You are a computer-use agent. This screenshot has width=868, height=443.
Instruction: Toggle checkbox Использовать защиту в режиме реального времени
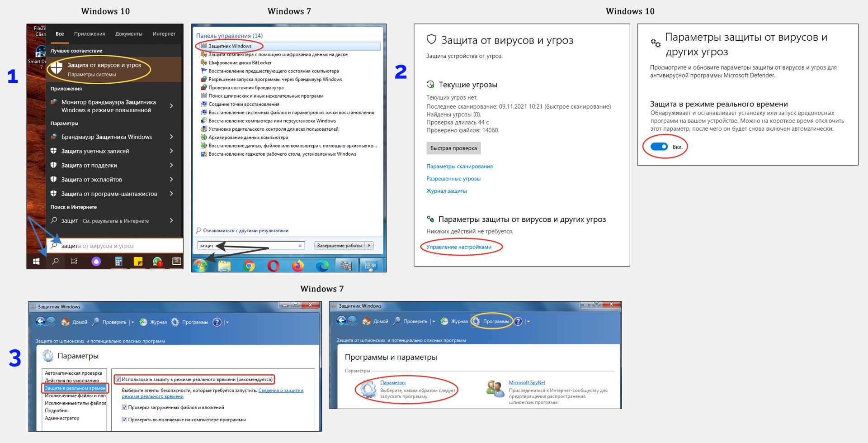(118, 380)
